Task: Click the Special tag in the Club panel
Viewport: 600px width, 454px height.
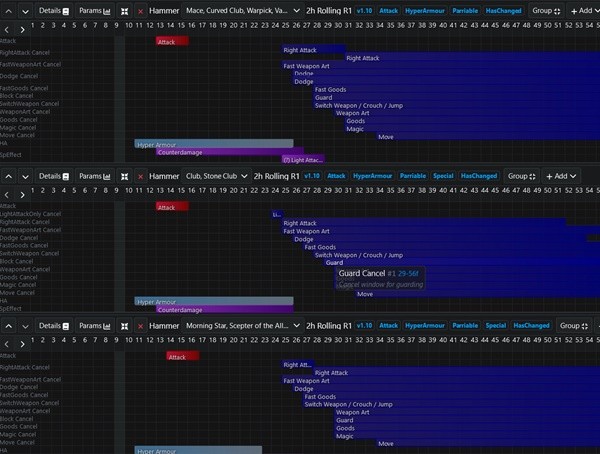Action: pos(442,175)
